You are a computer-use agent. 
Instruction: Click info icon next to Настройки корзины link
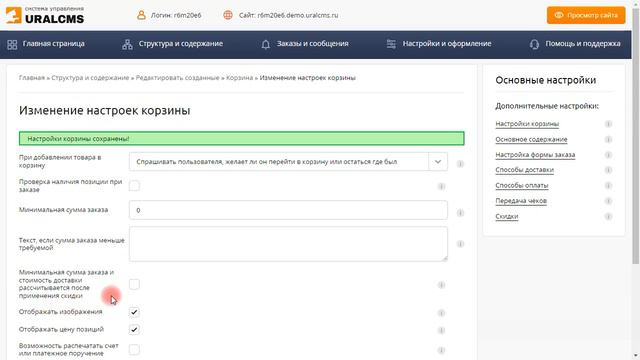(x=608, y=124)
